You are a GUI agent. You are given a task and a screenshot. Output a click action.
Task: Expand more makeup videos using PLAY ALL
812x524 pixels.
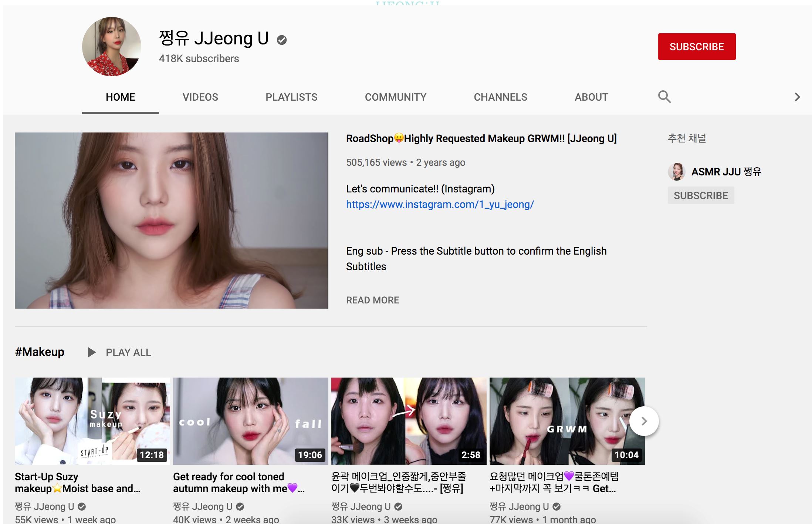[128, 352]
